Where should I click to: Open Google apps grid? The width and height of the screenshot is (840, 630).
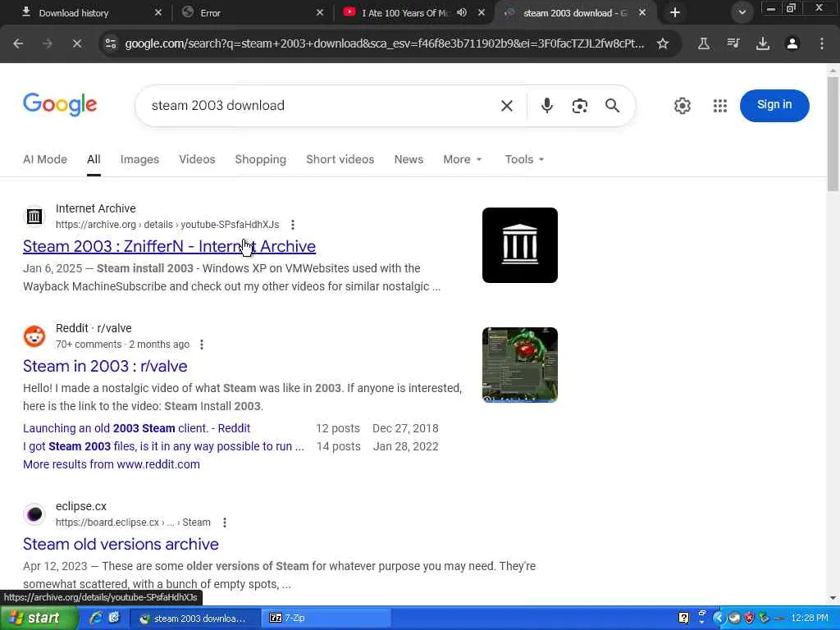(x=720, y=106)
